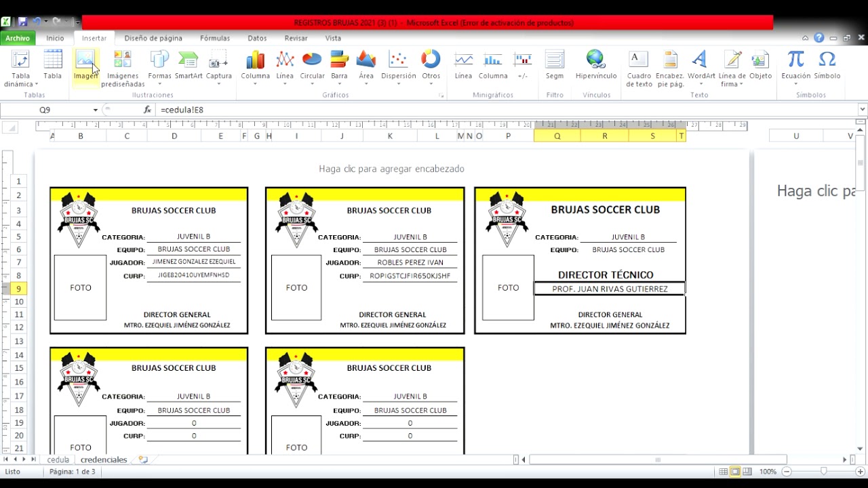Insert a Barra bar chart

(x=339, y=69)
